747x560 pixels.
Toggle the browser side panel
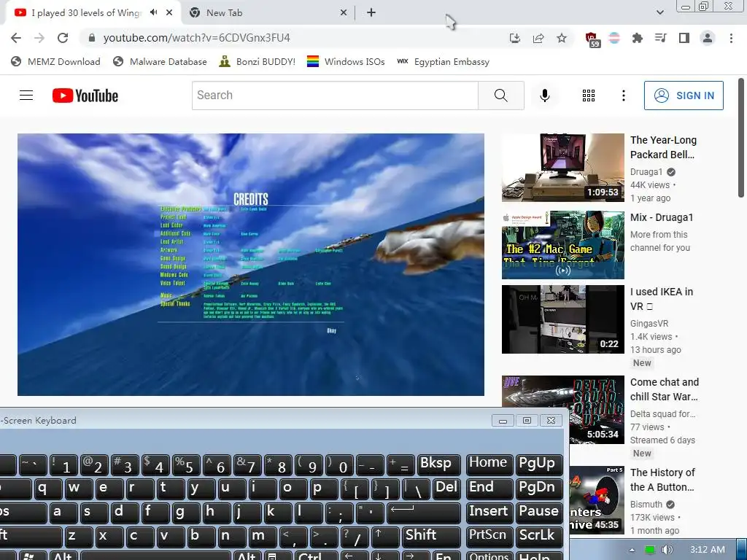[684, 38]
